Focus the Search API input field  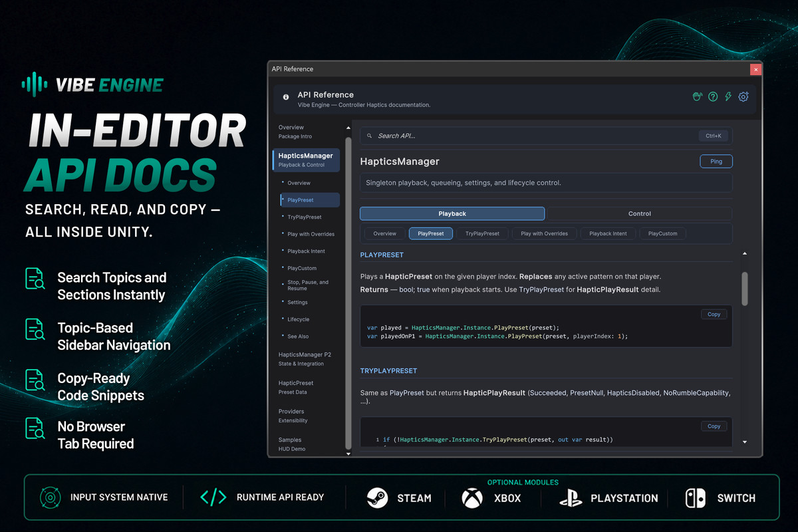546,136
